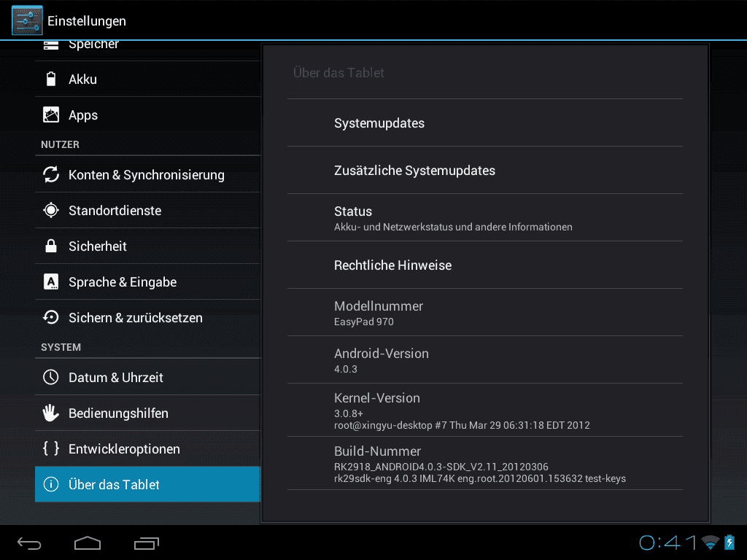
Task: Open the Akku battery icon entry
Action: click(x=51, y=79)
